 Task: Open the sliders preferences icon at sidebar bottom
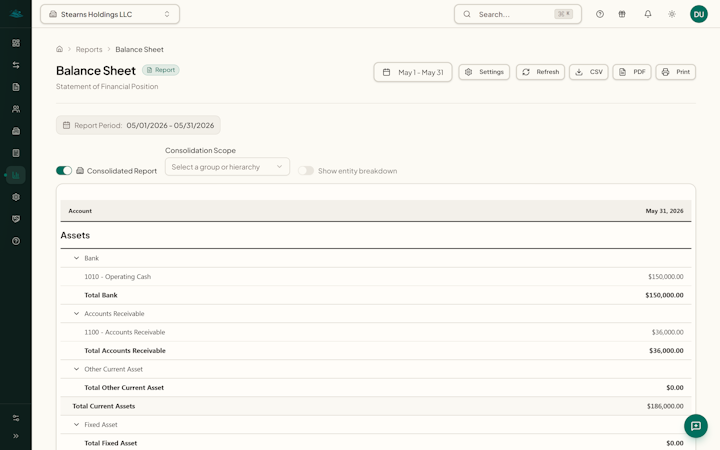pos(16,418)
